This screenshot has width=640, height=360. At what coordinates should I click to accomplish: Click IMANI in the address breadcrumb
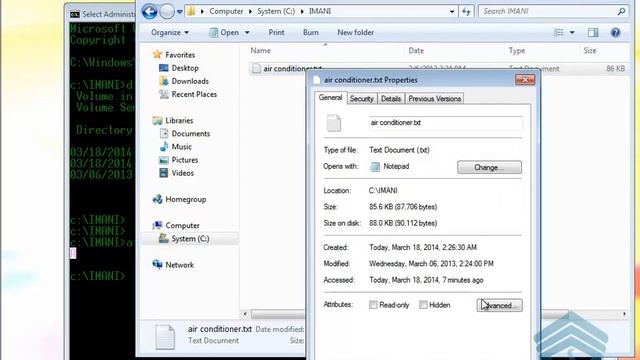click(320, 11)
